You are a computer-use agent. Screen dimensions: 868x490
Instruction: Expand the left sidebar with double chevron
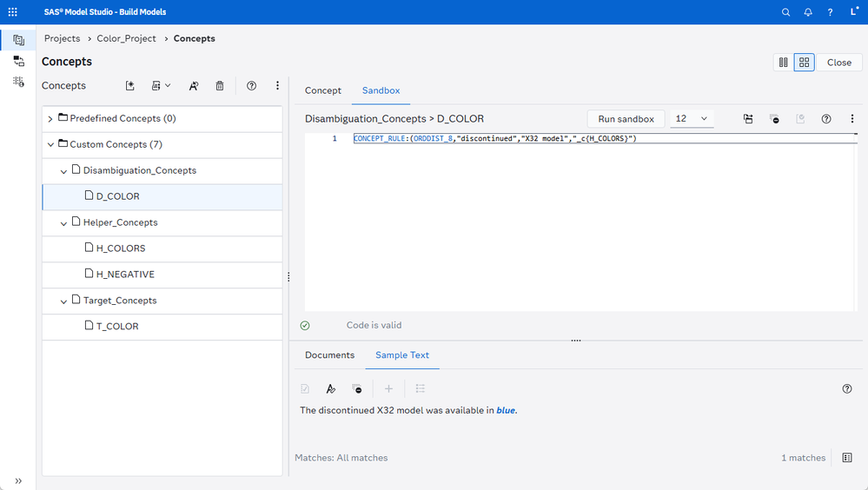pyautogui.click(x=18, y=480)
